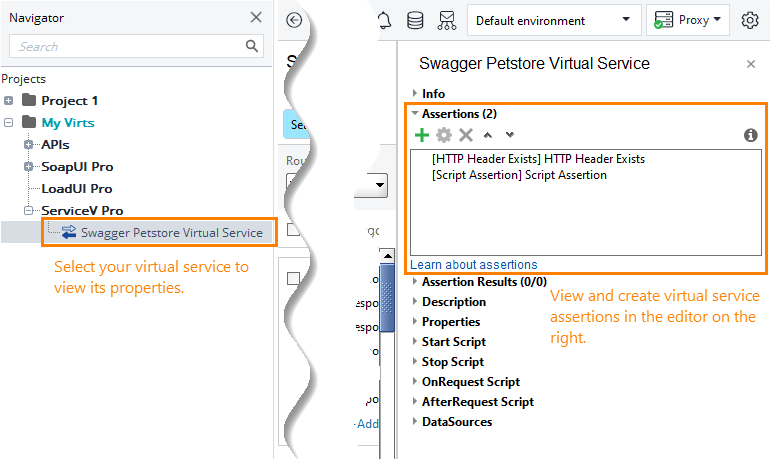The width and height of the screenshot is (780, 459).
Task: Expand the OnRequest Script section
Action: (x=414, y=381)
